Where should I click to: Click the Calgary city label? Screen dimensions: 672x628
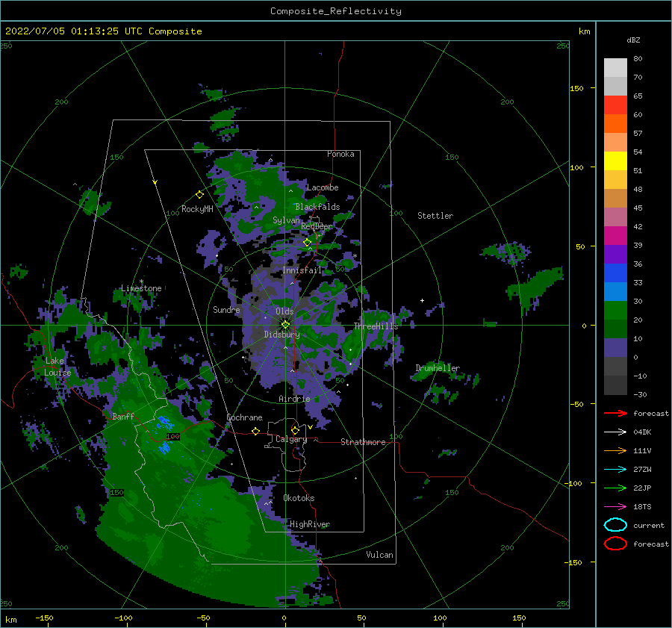[x=291, y=439]
